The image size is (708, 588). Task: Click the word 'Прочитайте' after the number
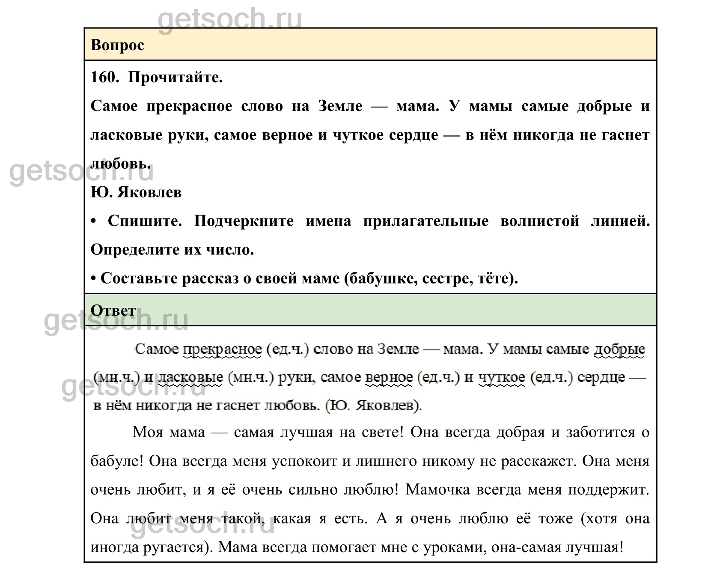click(175, 78)
